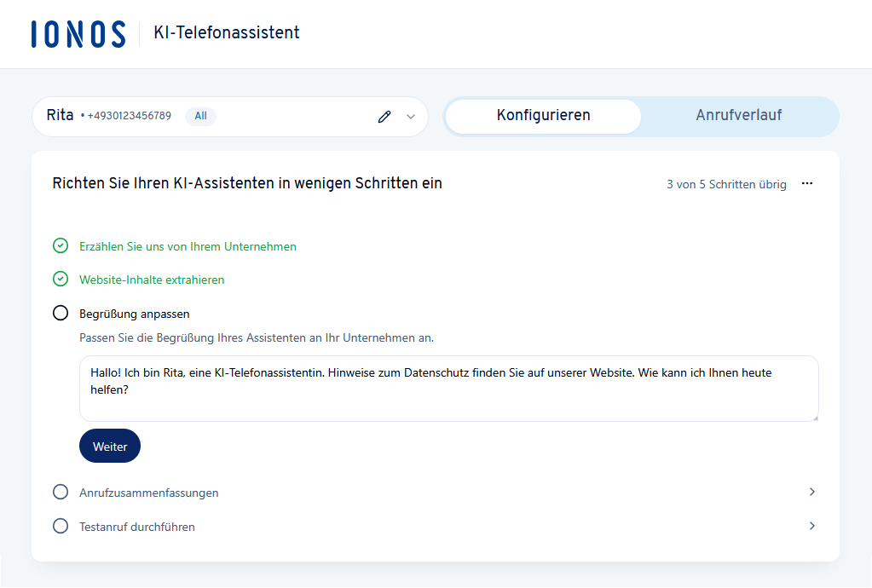Expand the 'Anrufzusammenfassungen' section chevron
This screenshot has height=588, width=872.
click(x=811, y=492)
